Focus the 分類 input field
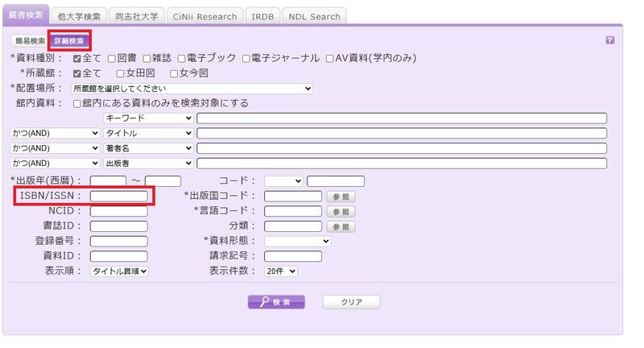The height and width of the screenshot is (348, 644). (x=293, y=226)
